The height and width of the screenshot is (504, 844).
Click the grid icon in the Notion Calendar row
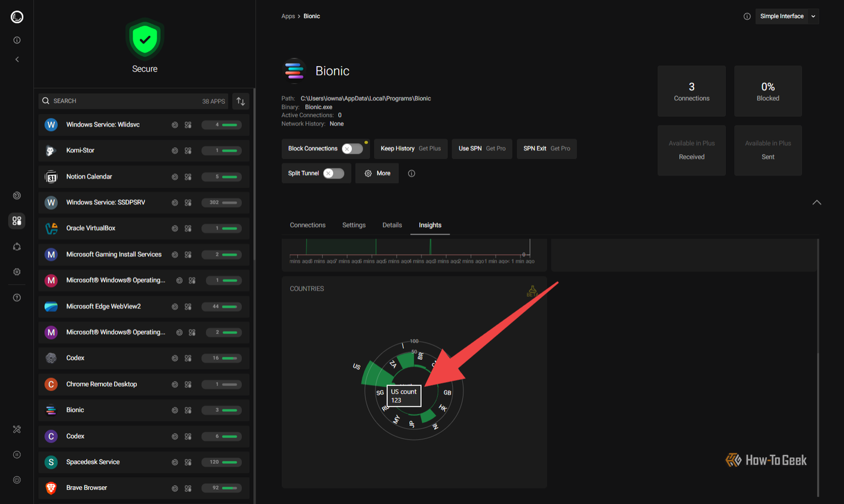pos(188,177)
